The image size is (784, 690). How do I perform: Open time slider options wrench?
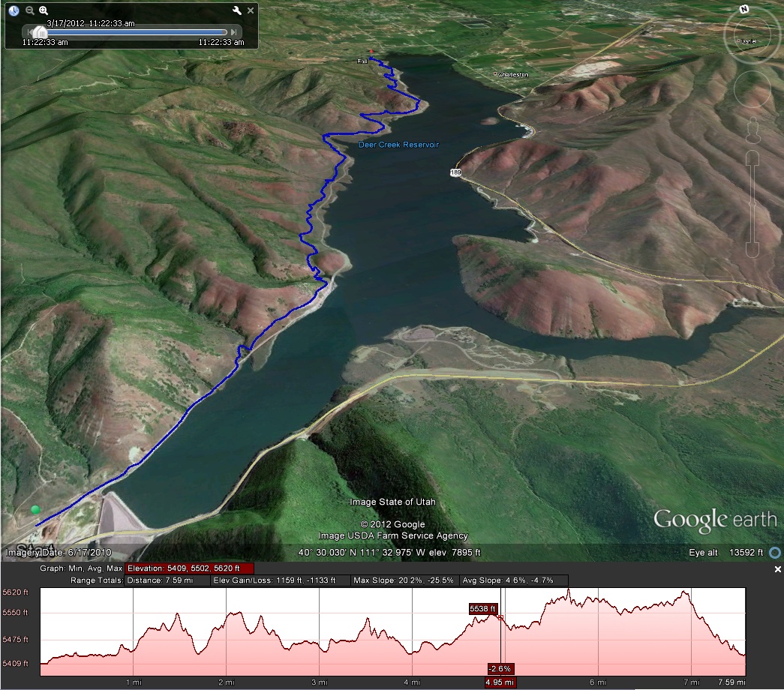point(237,10)
